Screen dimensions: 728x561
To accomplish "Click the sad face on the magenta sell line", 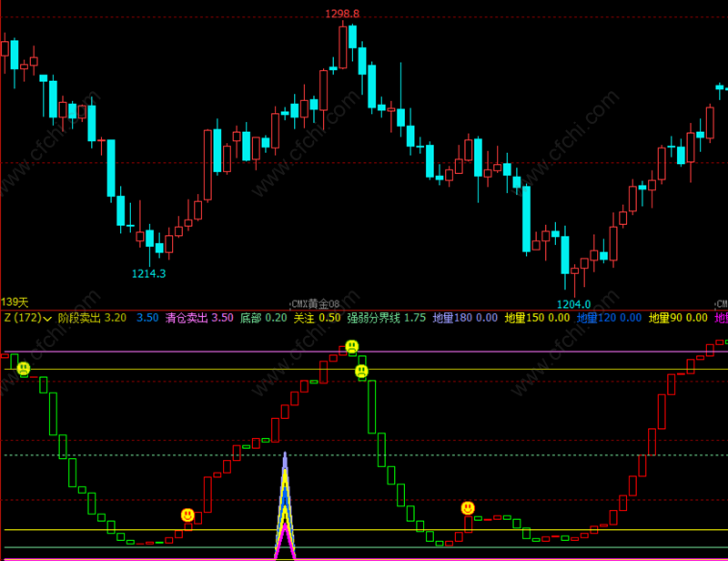I will pyautogui.click(x=352, y=346).
